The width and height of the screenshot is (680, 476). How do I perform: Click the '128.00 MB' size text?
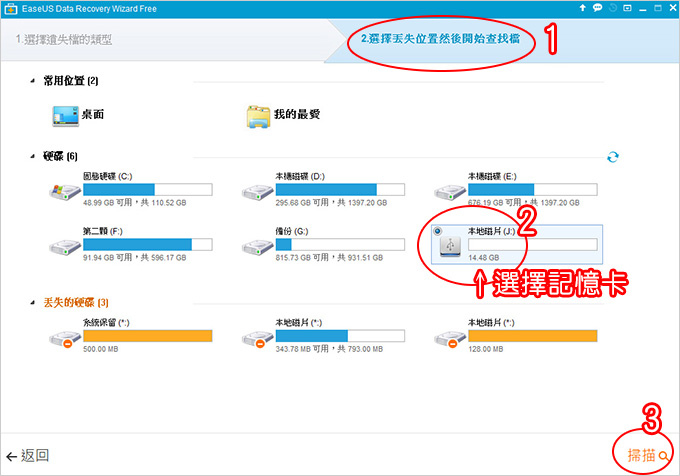[x=486, y=349]
